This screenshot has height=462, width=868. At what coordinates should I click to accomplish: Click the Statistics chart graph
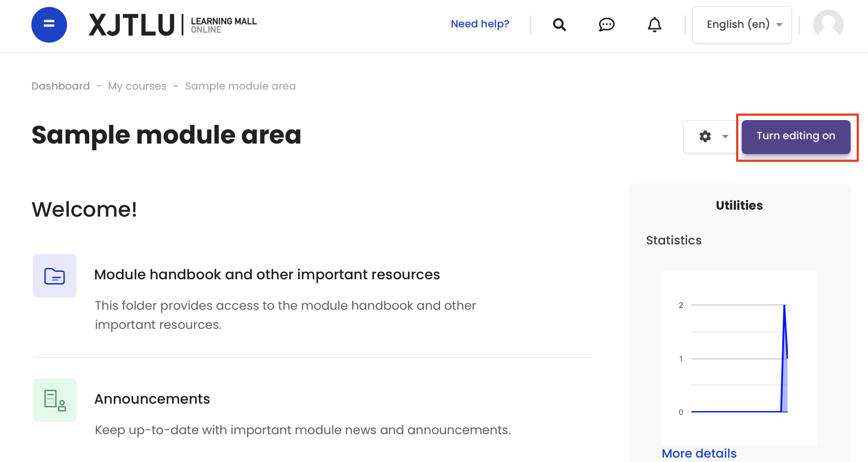click(x=740, y=358)
